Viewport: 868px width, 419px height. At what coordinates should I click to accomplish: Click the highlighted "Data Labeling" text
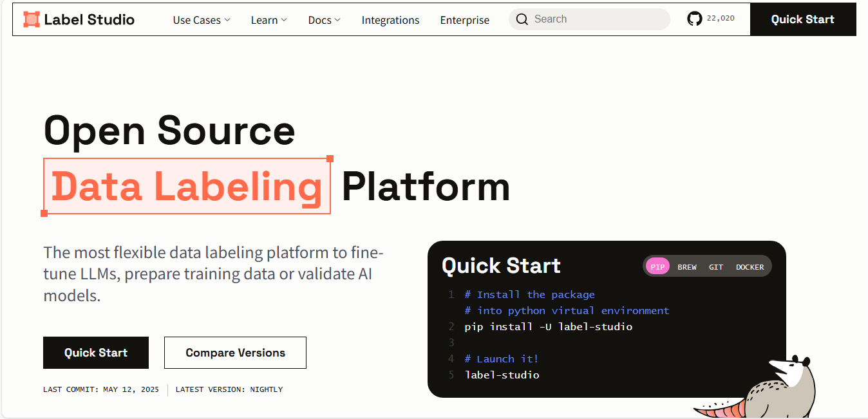(x=187, y=186)
